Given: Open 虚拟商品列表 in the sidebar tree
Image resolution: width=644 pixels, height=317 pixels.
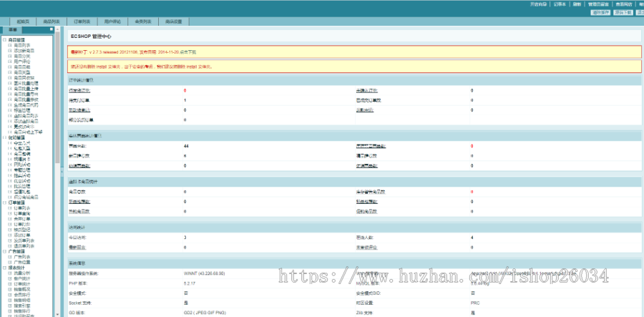Looking at the screenshot, I should pos(26,116).
